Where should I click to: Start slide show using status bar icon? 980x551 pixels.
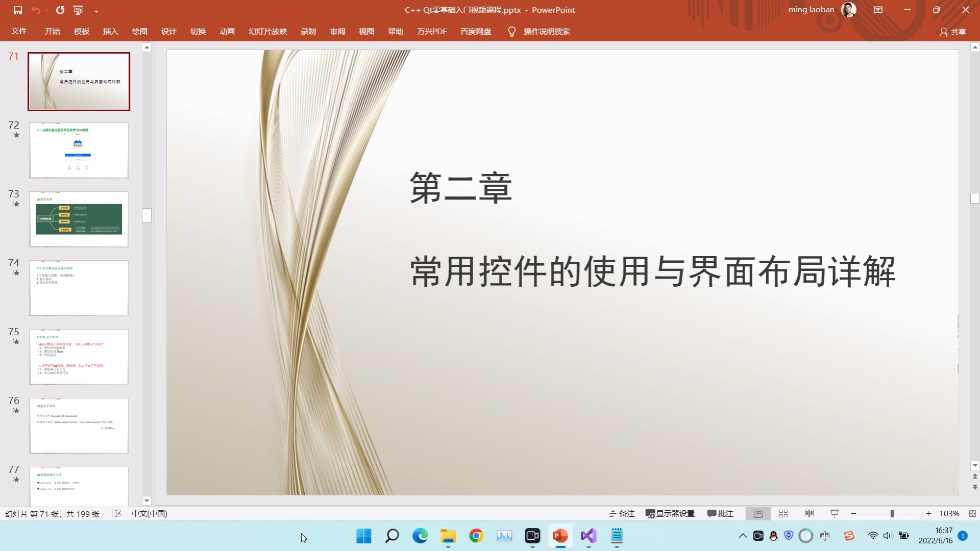click(834, 514)
